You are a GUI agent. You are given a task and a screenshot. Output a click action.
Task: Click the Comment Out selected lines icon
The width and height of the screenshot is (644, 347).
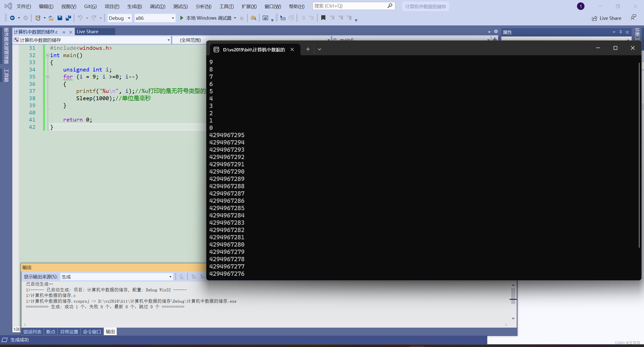tap(303, 18)
